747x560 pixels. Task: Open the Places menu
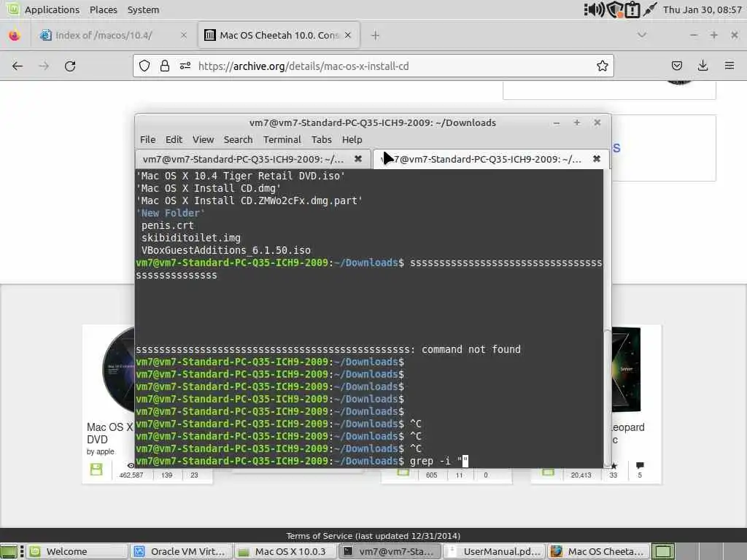(x=103, y=9)
